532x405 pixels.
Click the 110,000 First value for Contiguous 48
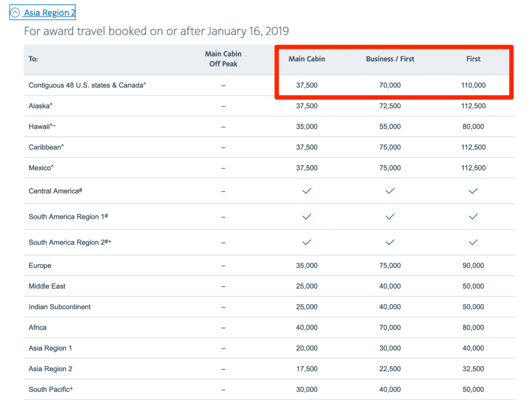tap(473, 85)
